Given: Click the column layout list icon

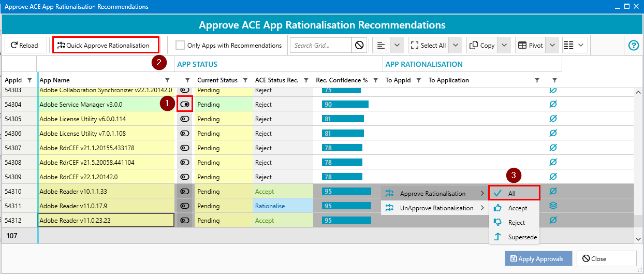Looking at the screenshot, I should (x=568, y=46).
